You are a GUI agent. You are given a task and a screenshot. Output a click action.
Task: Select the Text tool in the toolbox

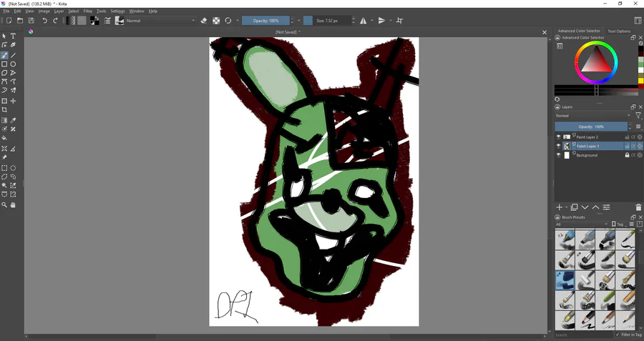pyautogui.click(x=13, y=36)
